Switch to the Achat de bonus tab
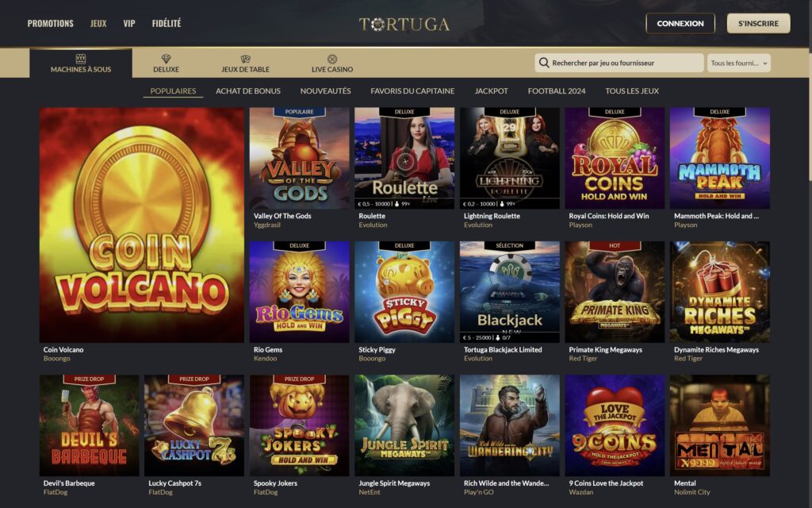 click(248, 90)
